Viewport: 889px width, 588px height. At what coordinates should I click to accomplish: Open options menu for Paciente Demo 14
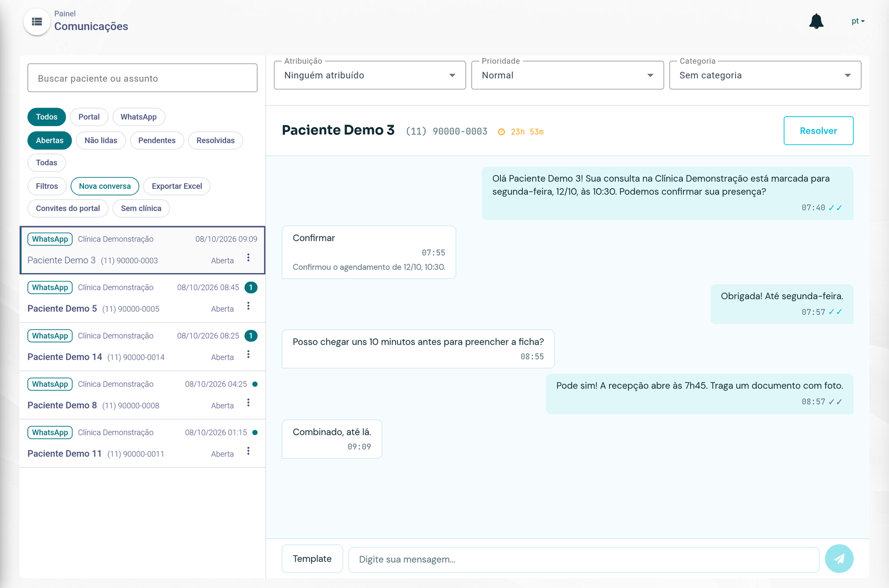[248, 354]
